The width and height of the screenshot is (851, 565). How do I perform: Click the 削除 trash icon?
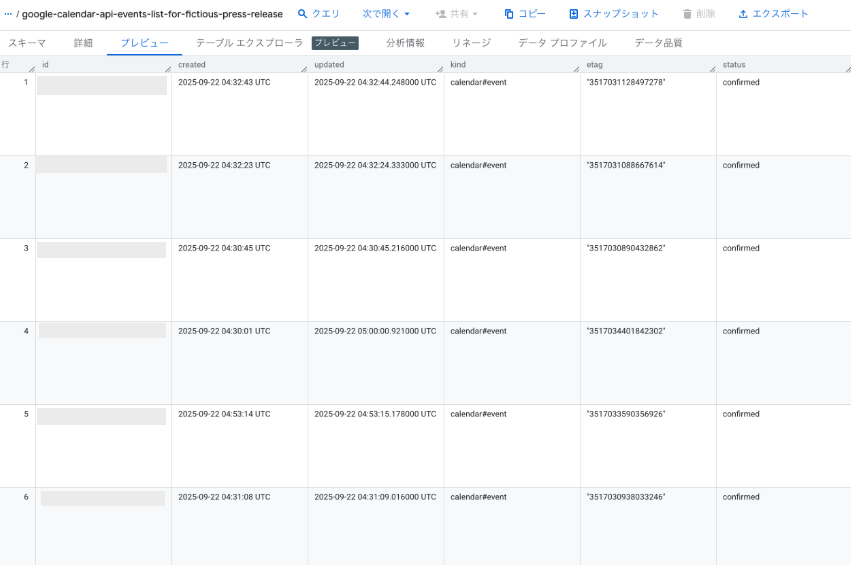coord(687,14)
